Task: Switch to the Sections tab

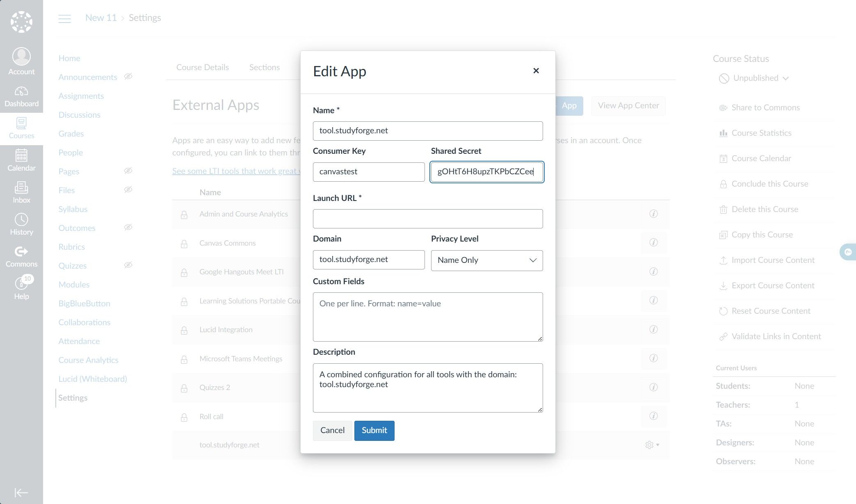Action: pyautogui.click(x=265, y=67)
